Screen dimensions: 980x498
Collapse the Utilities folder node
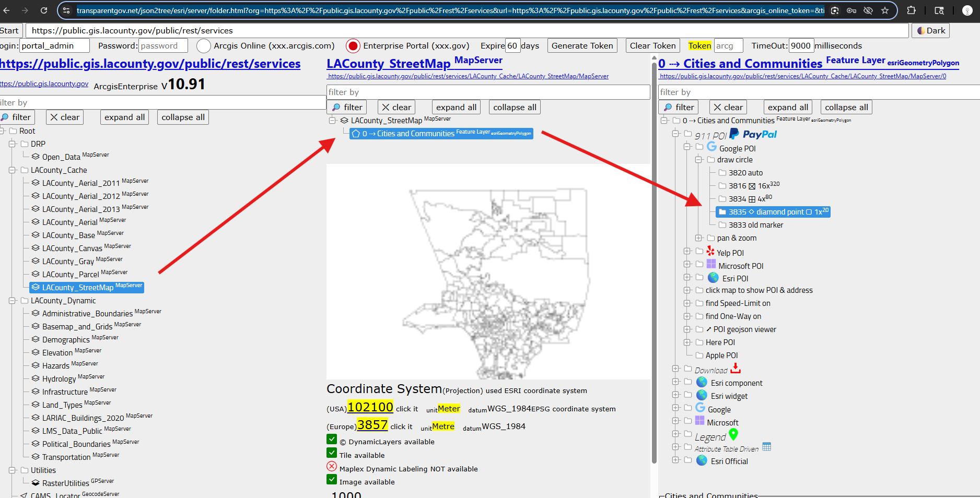(12, 470)
